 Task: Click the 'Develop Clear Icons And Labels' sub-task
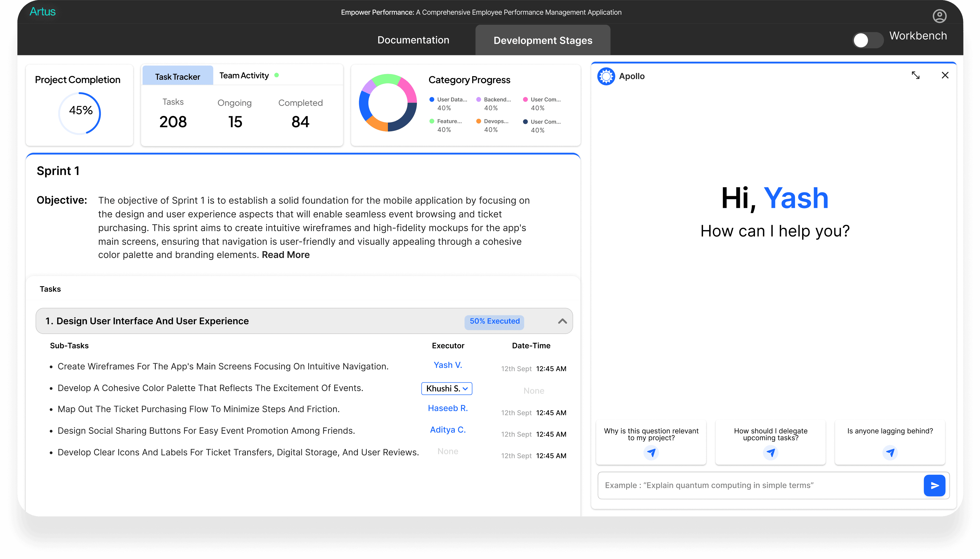tap(238, 453)
